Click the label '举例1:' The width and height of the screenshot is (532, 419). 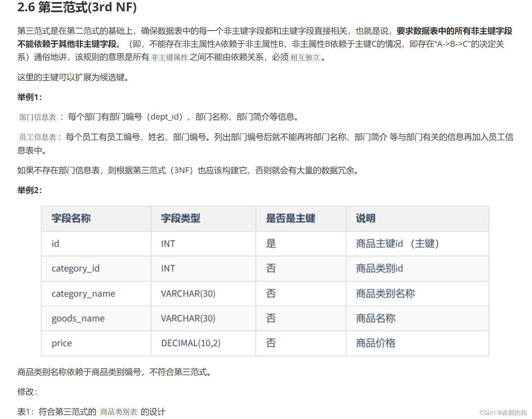point(30,97)
